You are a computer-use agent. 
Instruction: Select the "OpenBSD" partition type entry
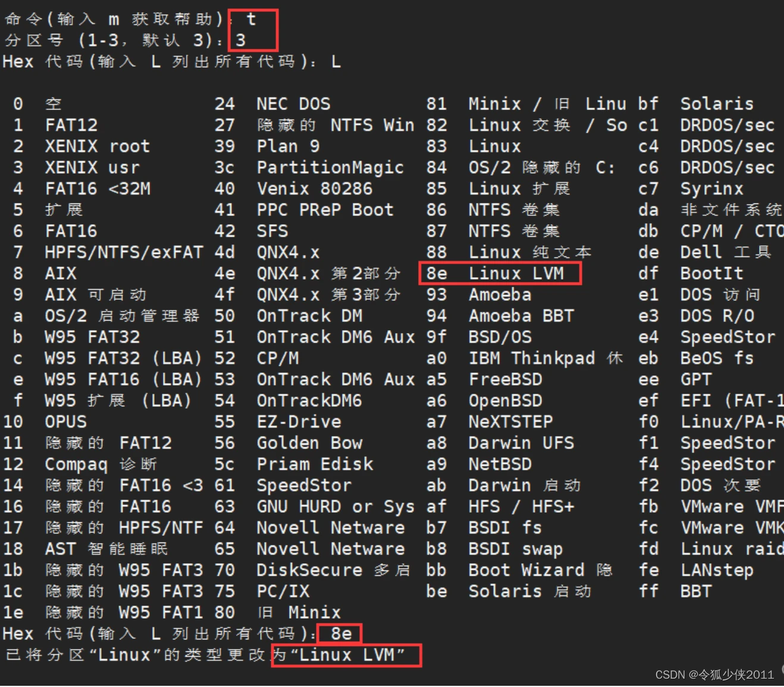(x=505, y=401)
